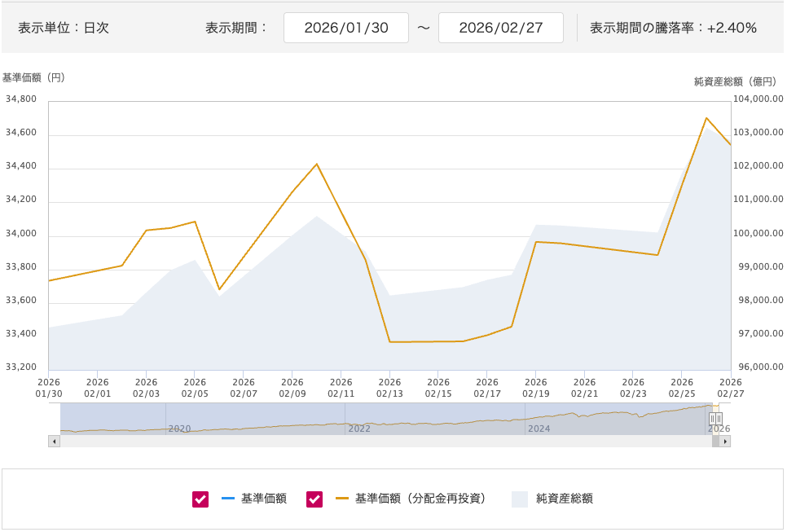Click the blue 基準価額 legend line marker
This screenshot has width=787, height=532.
pyautogui.click(x=227, y=499)
